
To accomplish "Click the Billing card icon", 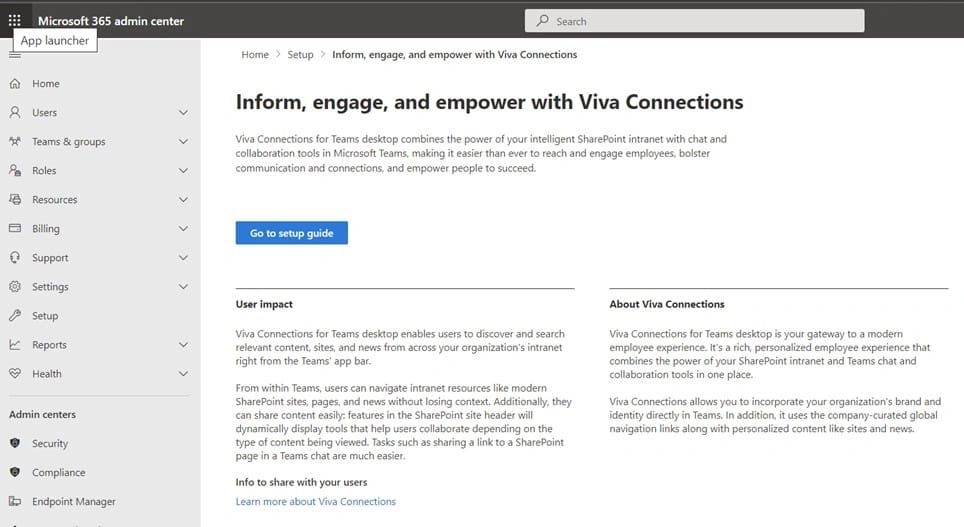I will point(15,229).
